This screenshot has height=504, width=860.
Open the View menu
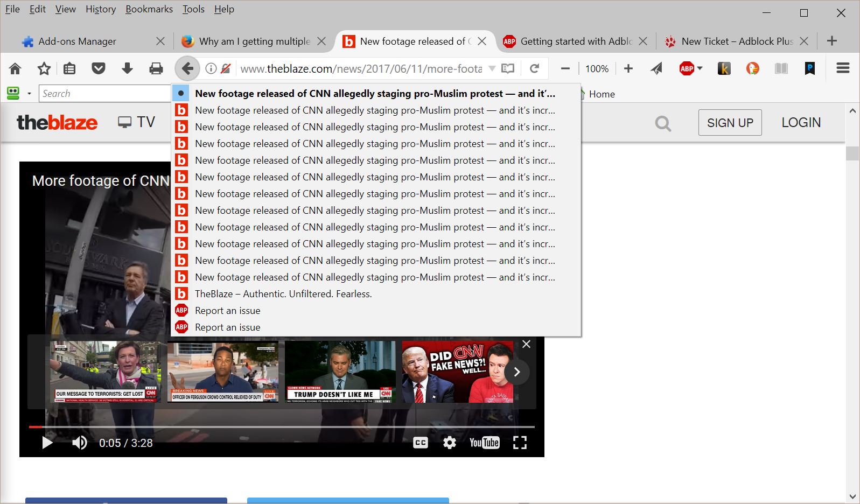pyautogui.click(x=65, y=9)
